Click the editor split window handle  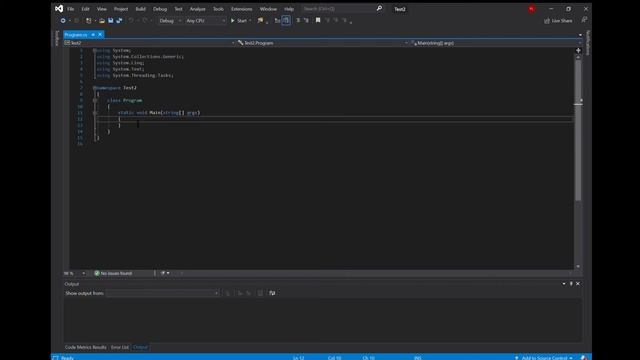(x=578, y=50)
